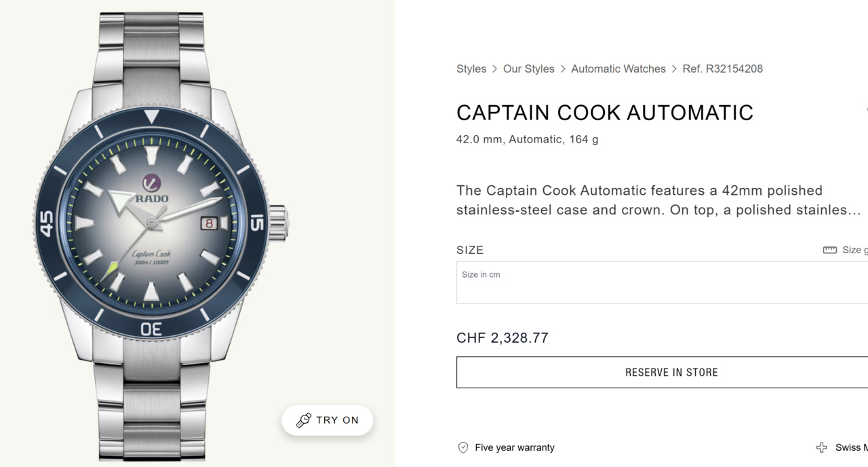
Task: Click the Swiss cross plus icon
Action: click(821, 447)
